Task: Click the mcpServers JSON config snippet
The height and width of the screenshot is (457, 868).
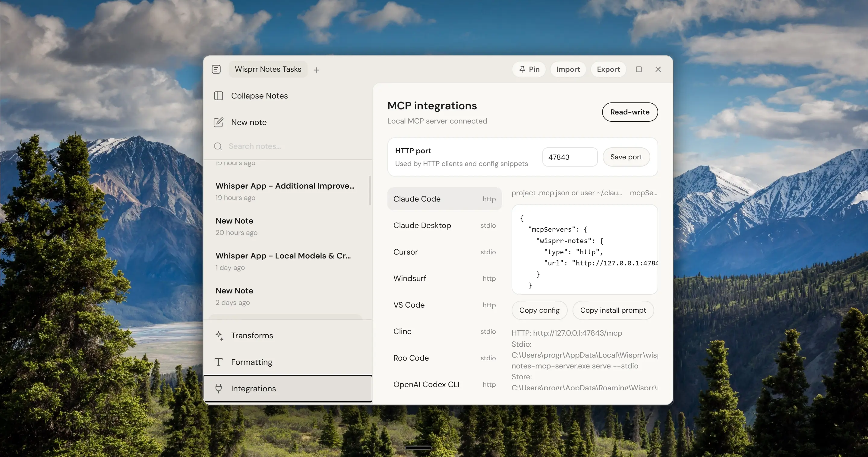Action: [x=585, y=249]
